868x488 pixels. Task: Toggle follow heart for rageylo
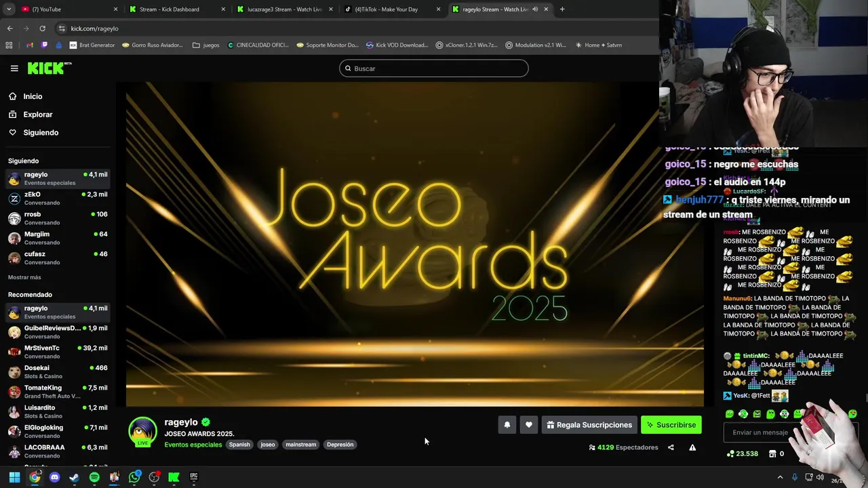tap(529, 425)
